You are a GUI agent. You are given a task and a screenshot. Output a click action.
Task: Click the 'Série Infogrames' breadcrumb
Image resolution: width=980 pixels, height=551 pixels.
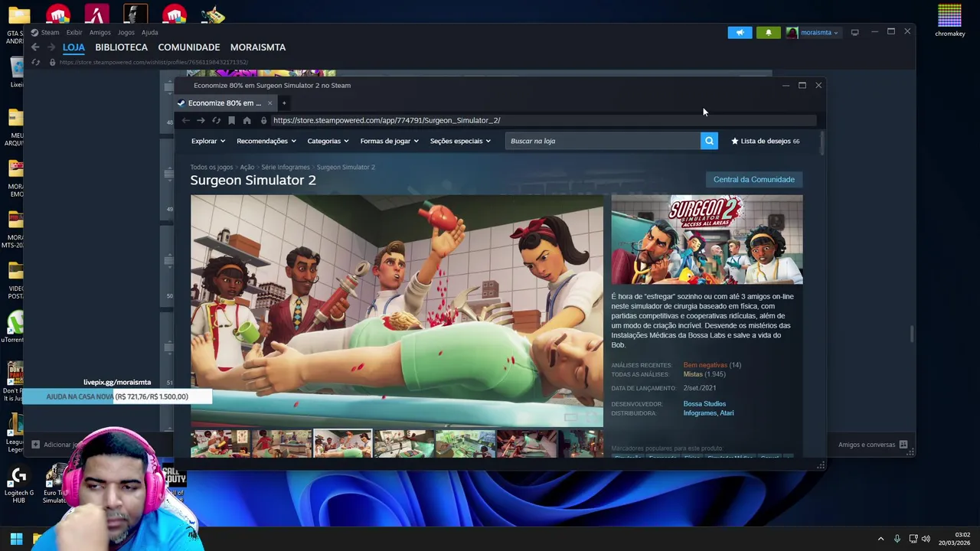[286, 167]
